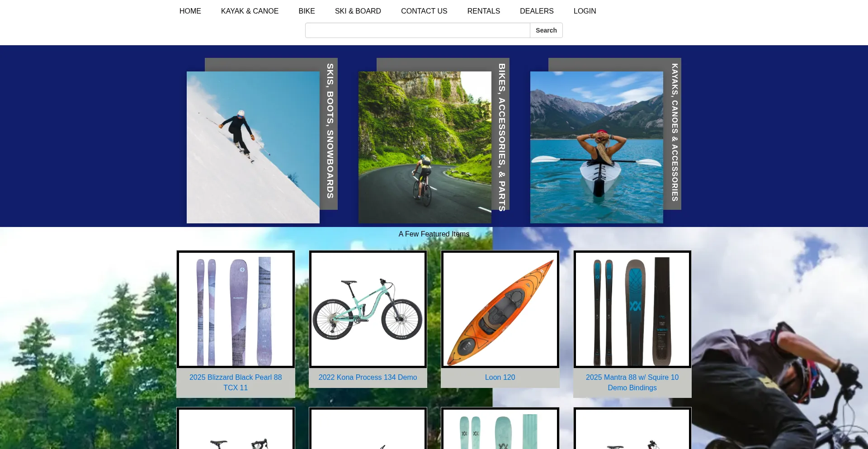Click the Blizzard Black Pearl skis image
The image size is (868, 449).
click(x=236, y=309)
